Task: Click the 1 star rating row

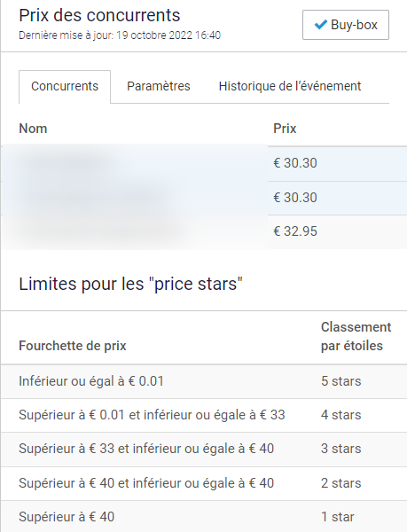Action: (x=204, y=516)
